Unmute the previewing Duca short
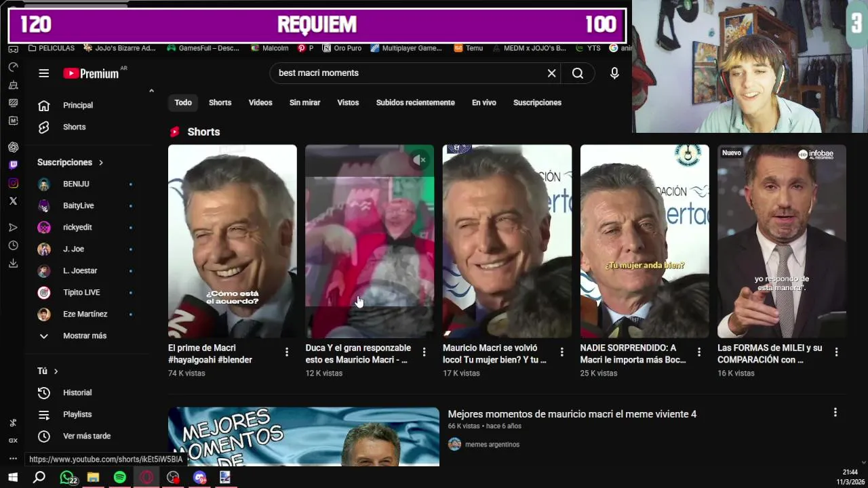The height and width of the screenshot is (488, 868). pos(420,160)
